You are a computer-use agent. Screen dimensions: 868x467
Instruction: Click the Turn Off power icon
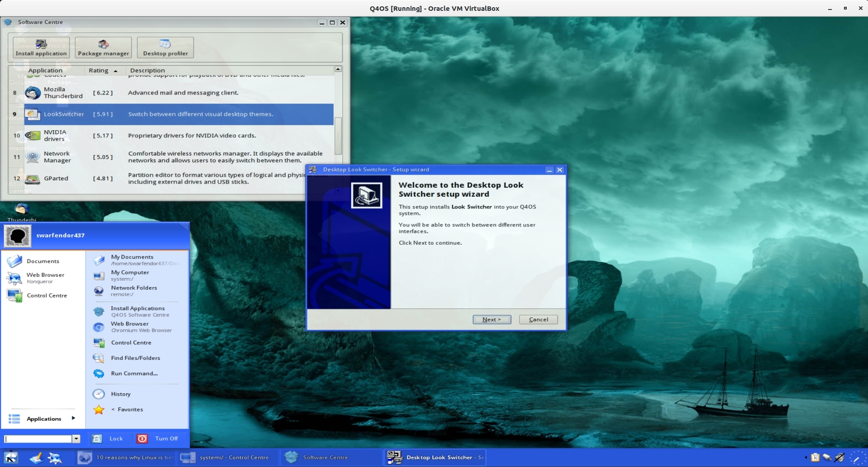pyautogui.click(x=142, y=439)
